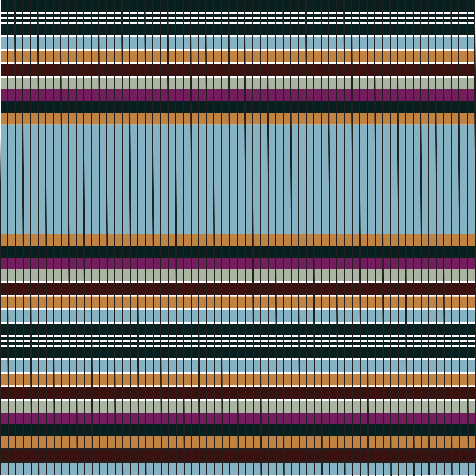Click the orange stripe directly above the large blue area
The height and width of the screenshot is (476, 476).
tap(241, 119)
